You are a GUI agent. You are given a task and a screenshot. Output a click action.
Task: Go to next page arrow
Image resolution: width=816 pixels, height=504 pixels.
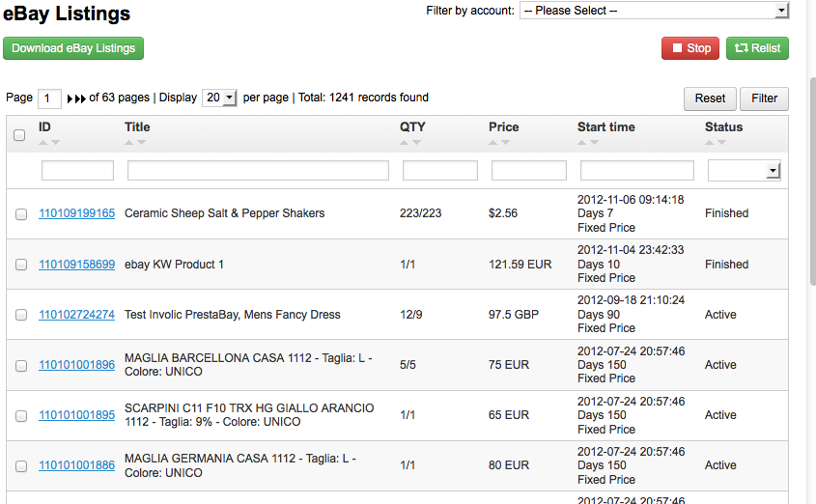click(70, 98)
